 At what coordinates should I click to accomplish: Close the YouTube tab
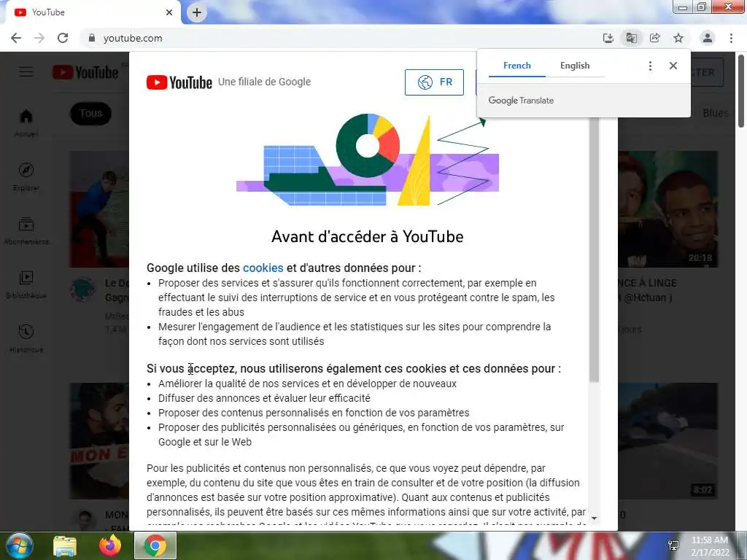click(x=169, y=12)
